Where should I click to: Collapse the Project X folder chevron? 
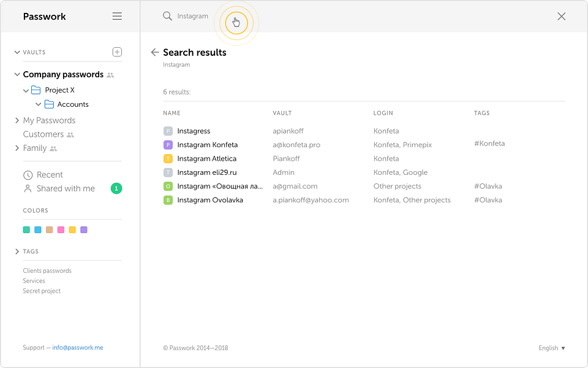pyautogui.click(x=26, y=91)
